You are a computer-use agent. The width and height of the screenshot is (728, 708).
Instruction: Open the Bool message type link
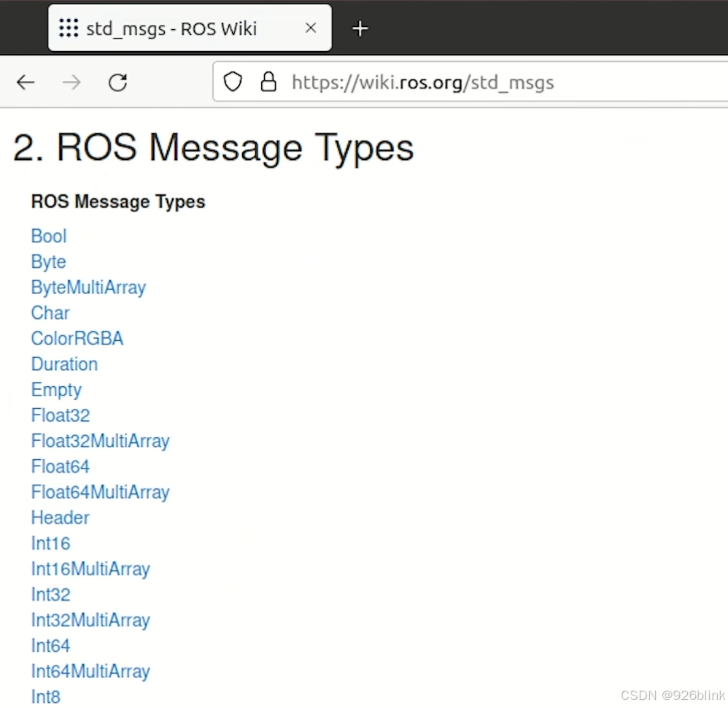(49, 236)
